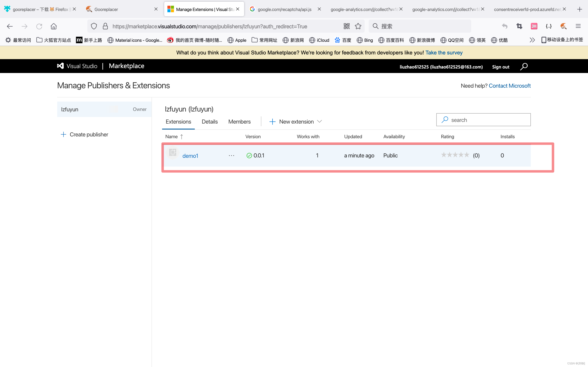Switch to the Details tab

coord(209,122)
